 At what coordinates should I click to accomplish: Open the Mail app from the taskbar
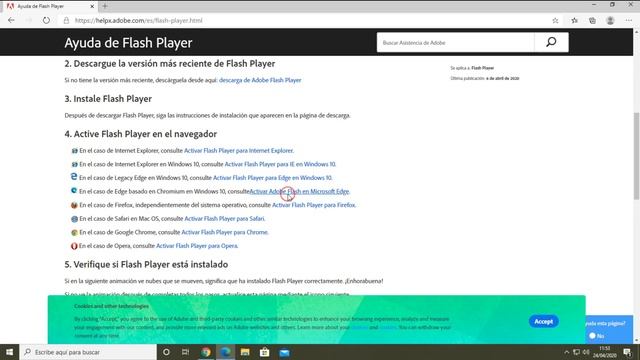click(284, 352)
